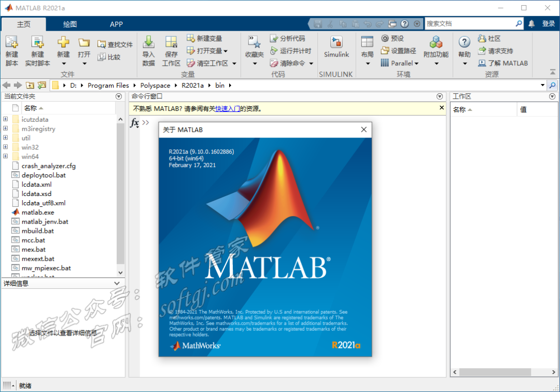Open the address bar path history dropdown

542,85
